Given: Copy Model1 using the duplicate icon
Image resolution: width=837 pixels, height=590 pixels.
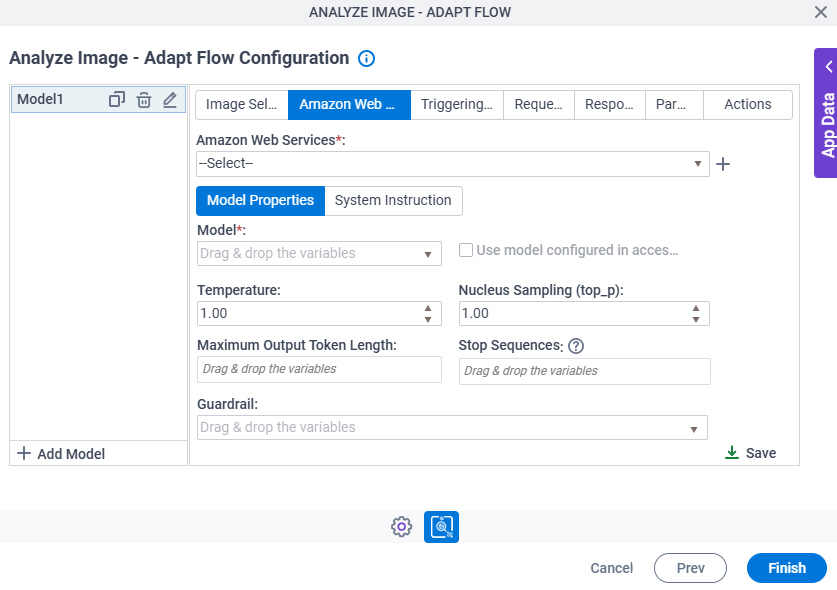Looking at the screenshot, I should point(116,99).
